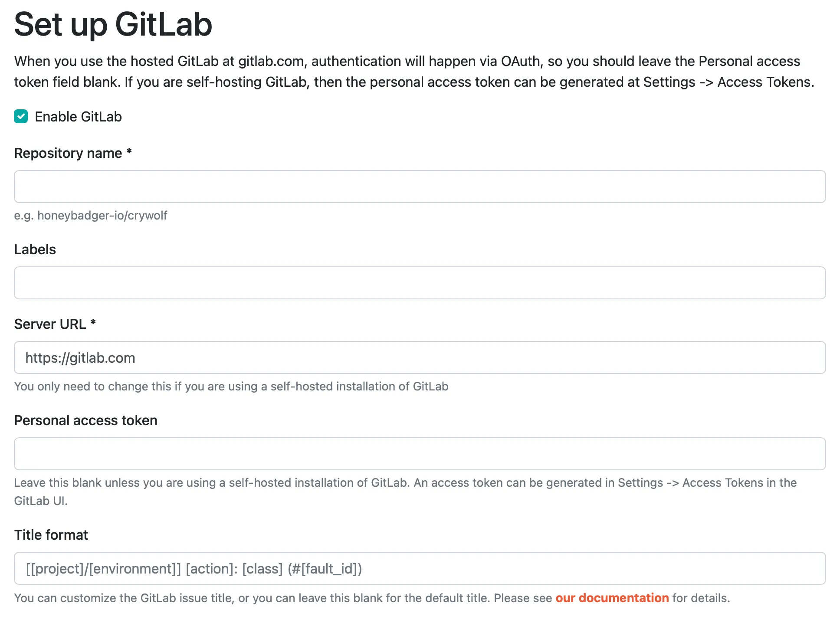Select the Server URL field containing https://gitlab.com

click(420, 357)
